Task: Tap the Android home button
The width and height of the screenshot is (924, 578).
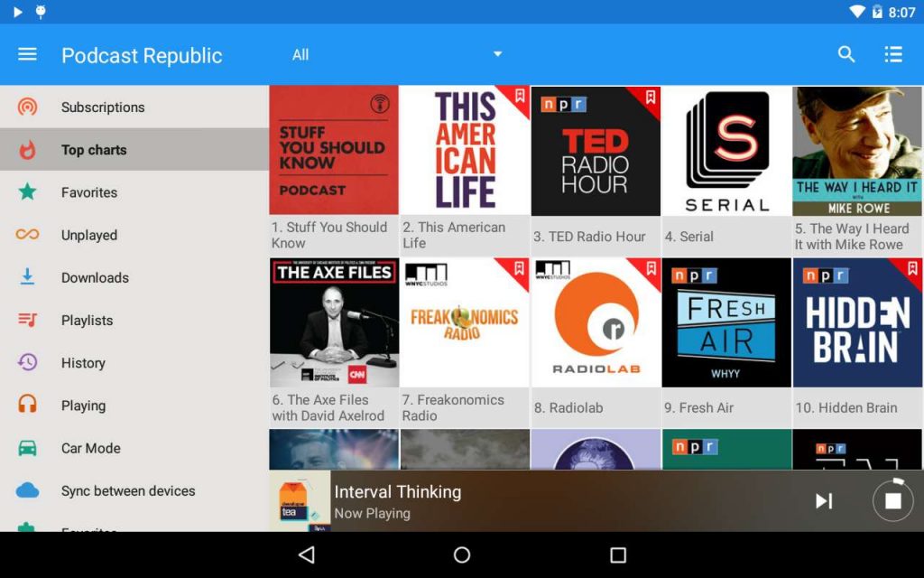Action: 462,555
